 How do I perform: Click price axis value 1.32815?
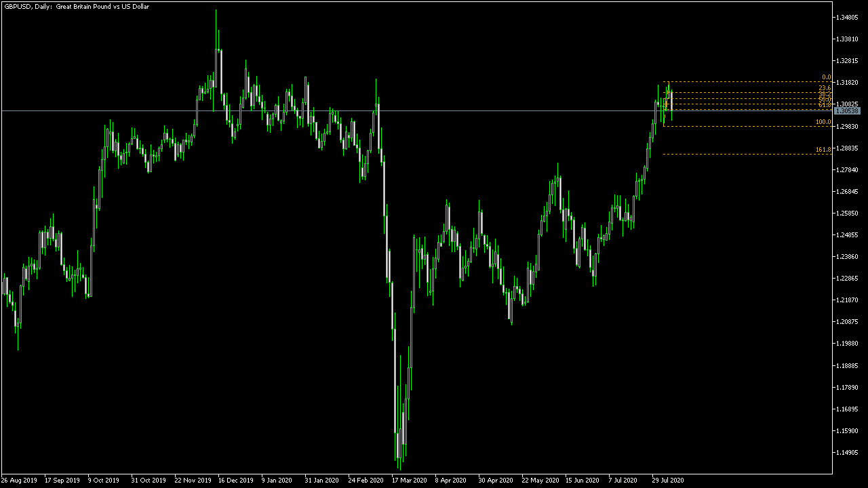(848, 61)
